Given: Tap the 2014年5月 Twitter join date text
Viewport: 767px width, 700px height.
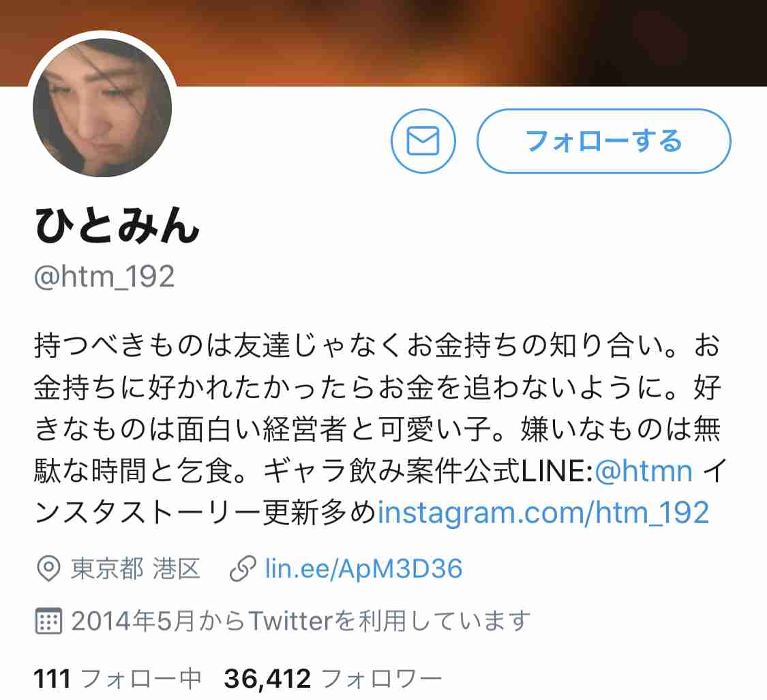Looking at the screenshot, I should [x=301, y=621].
